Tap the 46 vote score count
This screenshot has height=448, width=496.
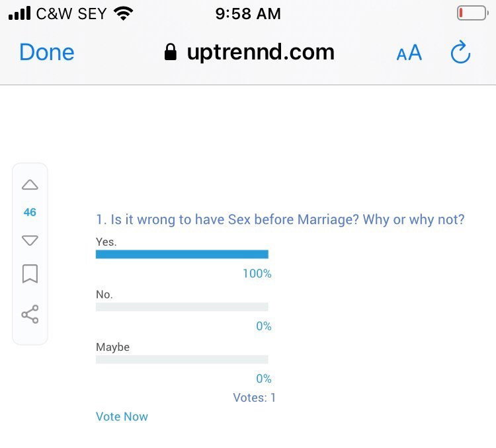click(30, 212)
